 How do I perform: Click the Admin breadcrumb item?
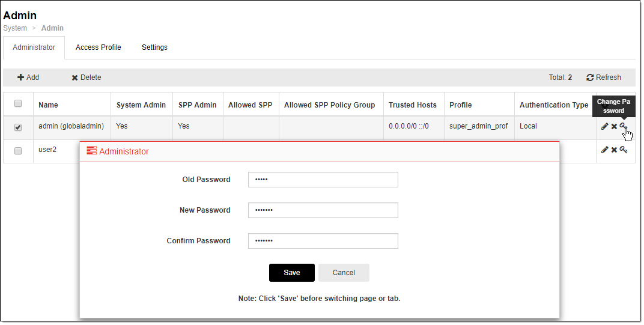pos(52,28)
